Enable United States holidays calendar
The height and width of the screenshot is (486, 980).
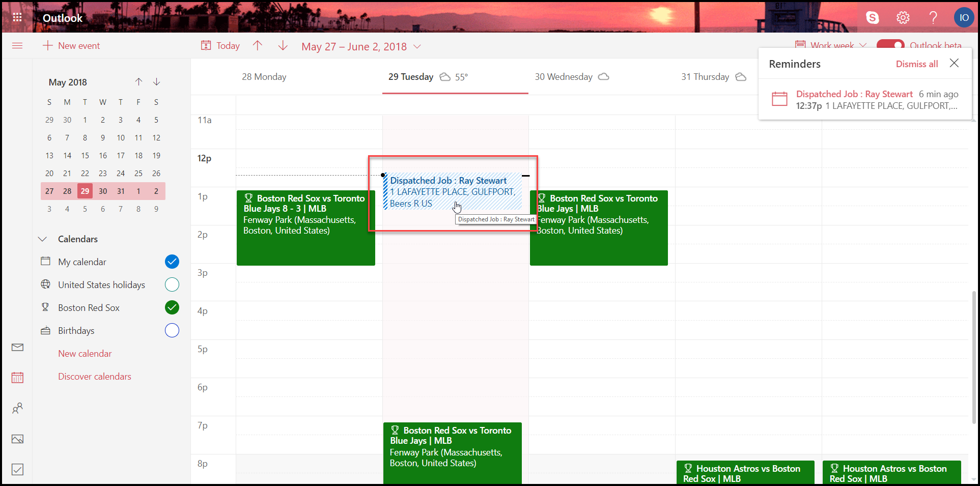point(172,284)
